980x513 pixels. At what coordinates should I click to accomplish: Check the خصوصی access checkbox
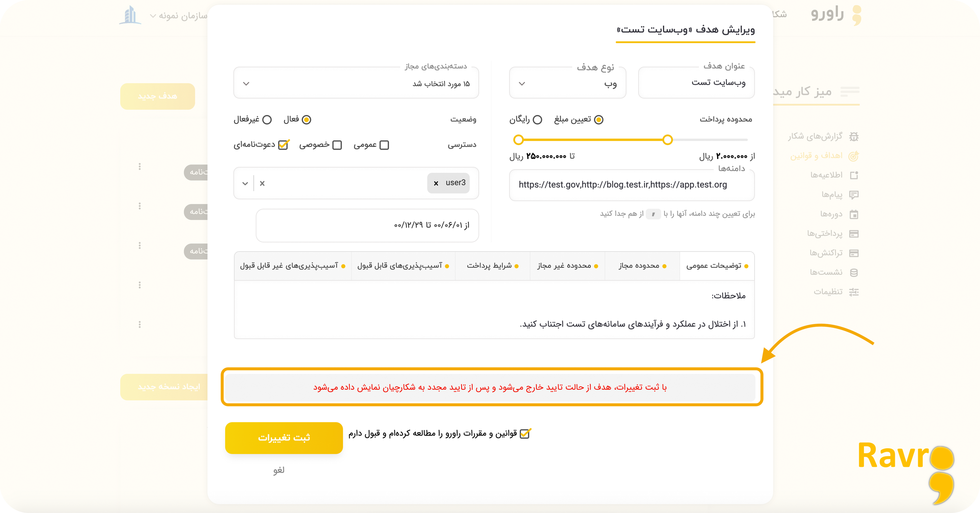point(337,145)
